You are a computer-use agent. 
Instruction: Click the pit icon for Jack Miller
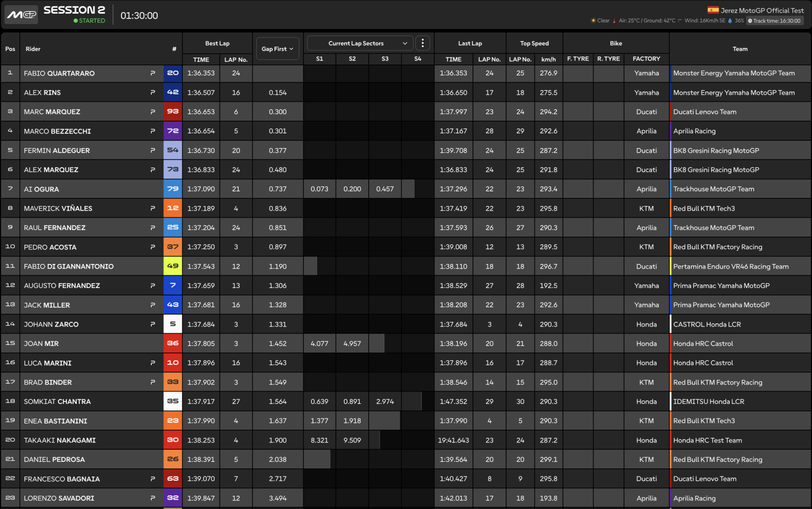click(x=153, y=305)
